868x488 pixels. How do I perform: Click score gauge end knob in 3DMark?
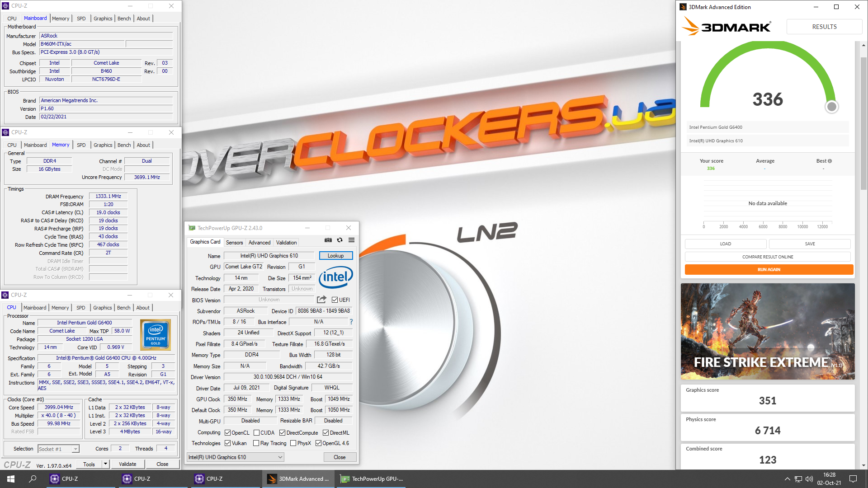click(x=831, y=107)
